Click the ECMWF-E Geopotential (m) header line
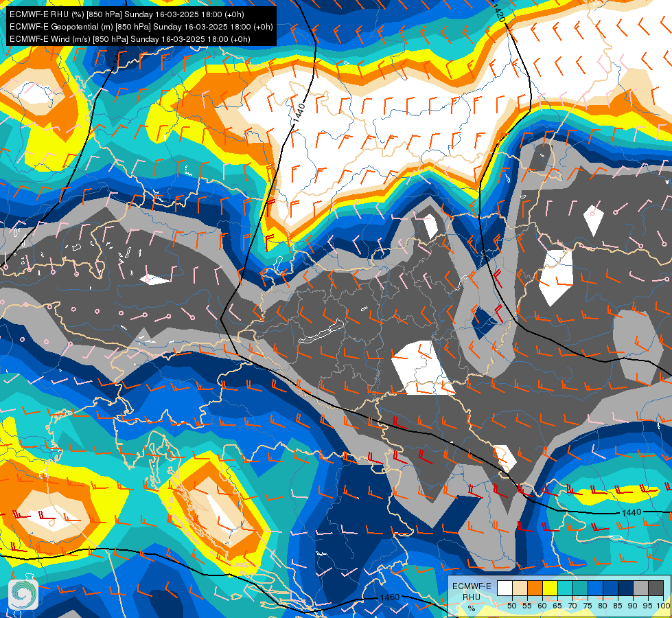Screen dimensions: 672x618 (141, 27)
